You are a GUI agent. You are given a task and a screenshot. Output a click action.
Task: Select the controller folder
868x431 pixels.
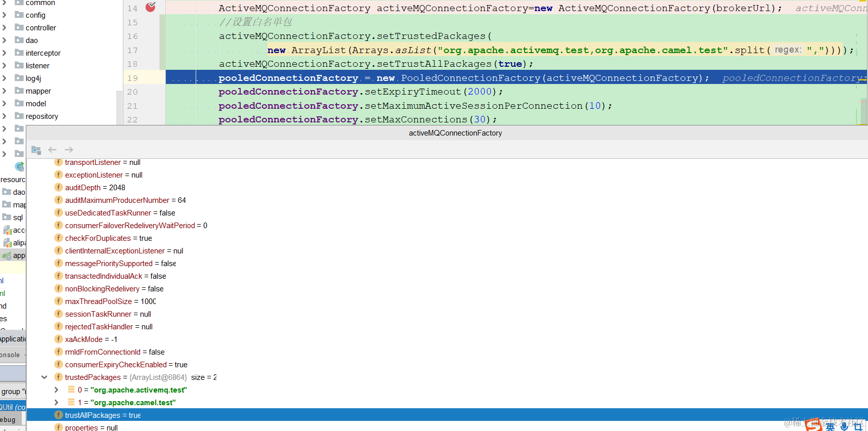[x=41, y=28]
